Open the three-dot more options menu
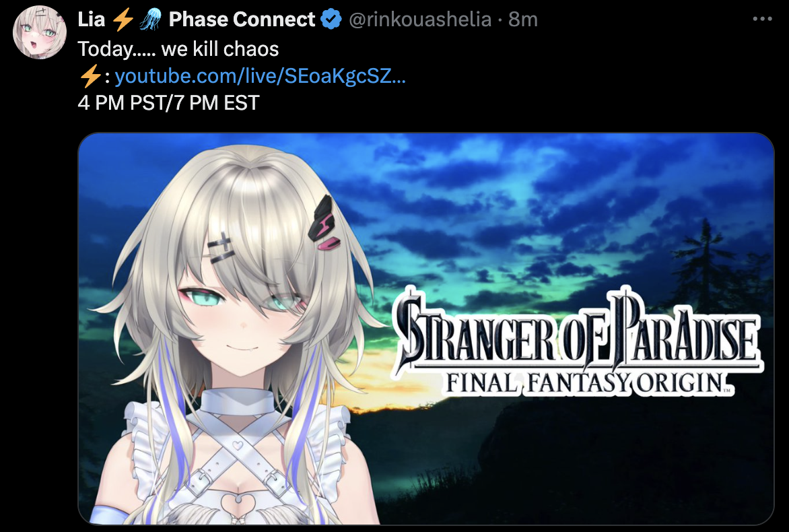Screen dimensions: 789x532 (x=762, y=19)
